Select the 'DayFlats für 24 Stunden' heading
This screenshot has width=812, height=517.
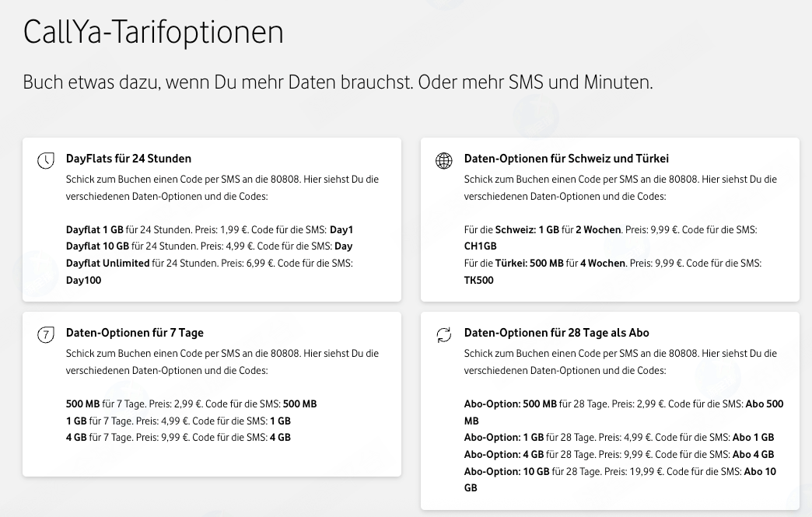pyautogui.click(x=128, y=159)
